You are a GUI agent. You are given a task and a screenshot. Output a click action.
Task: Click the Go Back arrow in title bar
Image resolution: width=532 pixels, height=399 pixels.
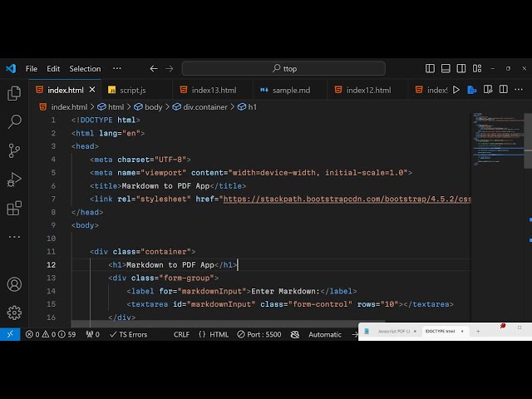coord(154,69)
